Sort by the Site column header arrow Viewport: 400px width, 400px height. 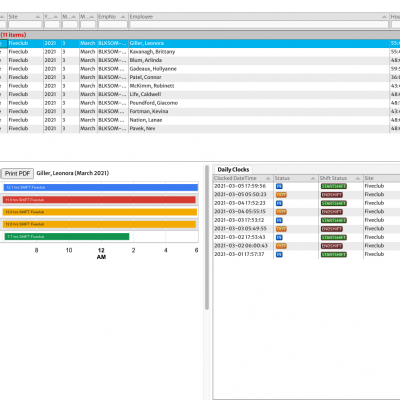(38, 17)
